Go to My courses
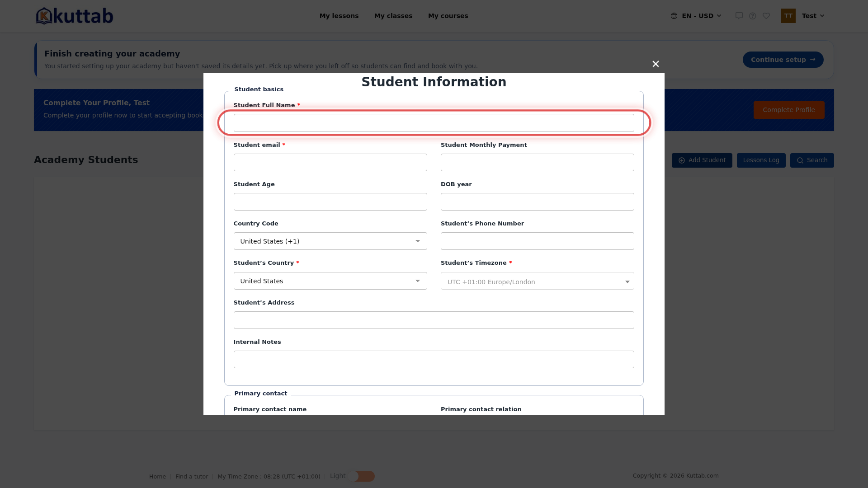 pyautogui.click(x=448, y=16)
